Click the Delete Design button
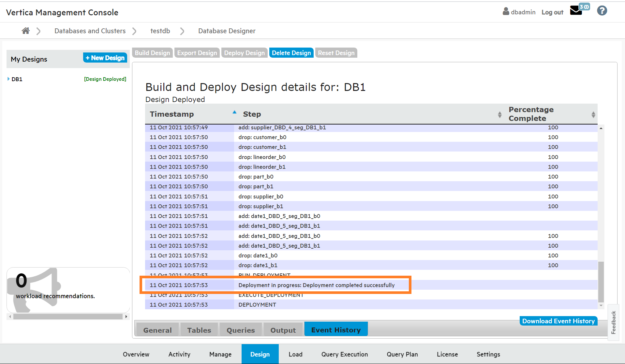625x364 pixels. tap(291, 53)
